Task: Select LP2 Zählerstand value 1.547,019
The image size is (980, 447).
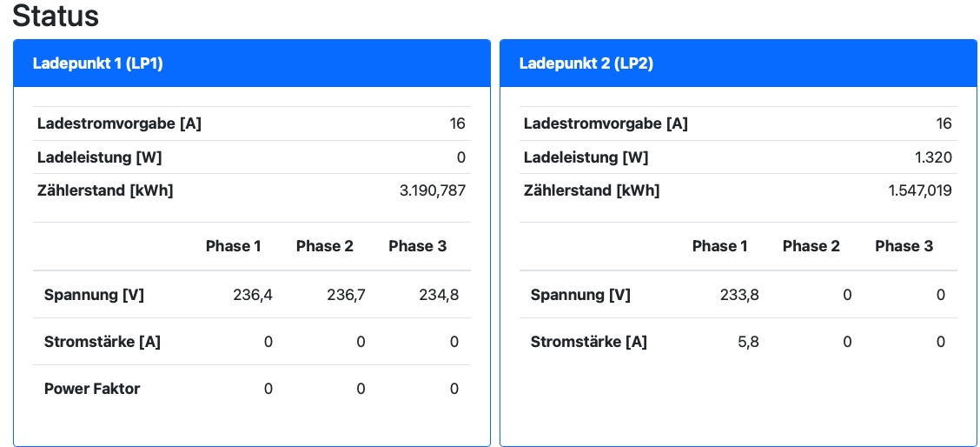Action: 920,190
